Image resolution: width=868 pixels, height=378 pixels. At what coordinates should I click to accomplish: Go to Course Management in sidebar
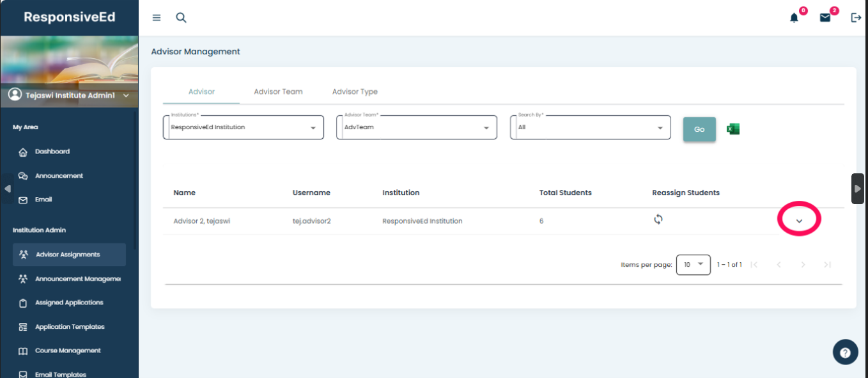click(x=68, y=350)
